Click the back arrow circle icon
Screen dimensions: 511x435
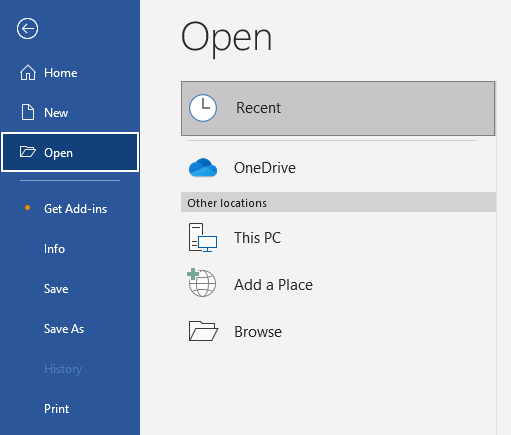[x=27, y=29]
